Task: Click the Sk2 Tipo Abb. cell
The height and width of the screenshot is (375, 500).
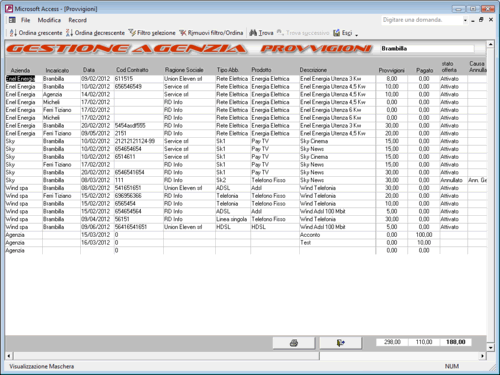Action: 233,180
